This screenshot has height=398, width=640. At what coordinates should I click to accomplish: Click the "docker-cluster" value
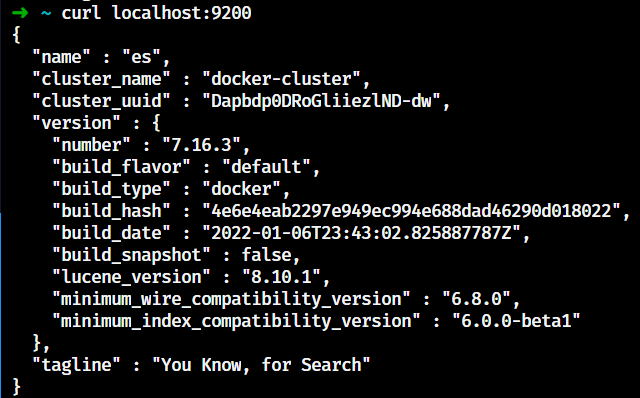coord(282,79)
